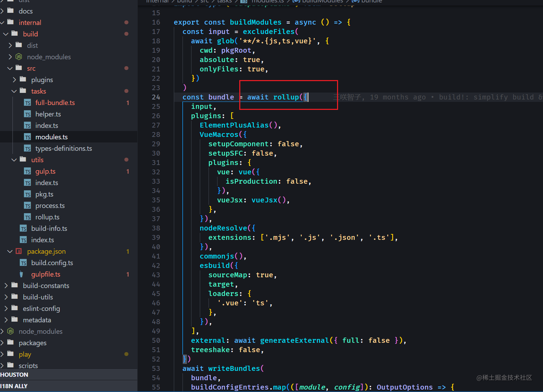
Task: Click TS icon of helper.ts
Action: 28,114
